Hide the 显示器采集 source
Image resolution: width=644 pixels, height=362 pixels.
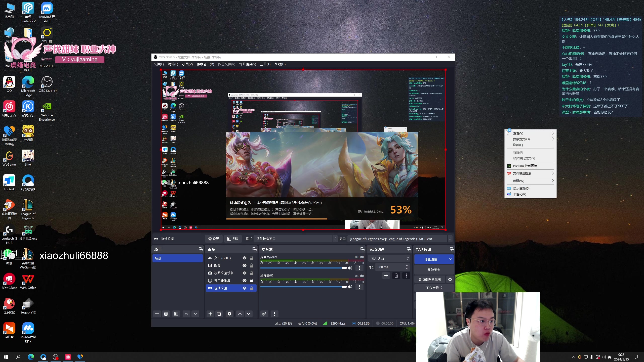[244, 281]
